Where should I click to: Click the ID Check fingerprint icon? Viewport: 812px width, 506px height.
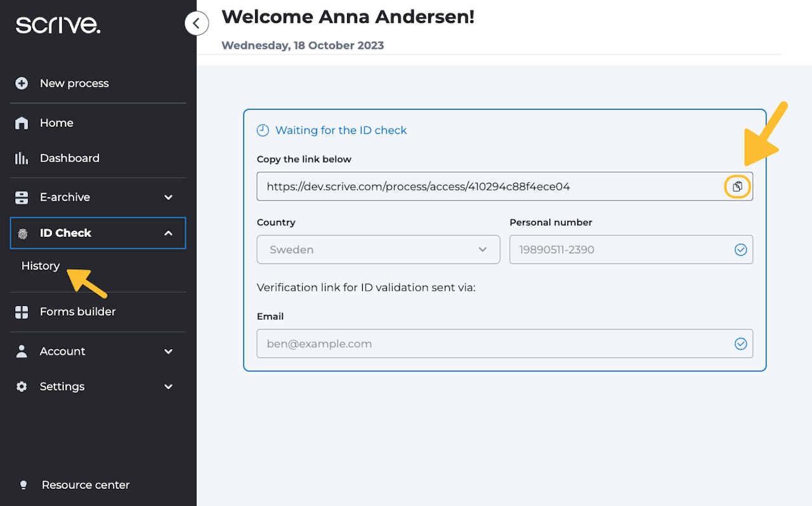pos(23,234)
